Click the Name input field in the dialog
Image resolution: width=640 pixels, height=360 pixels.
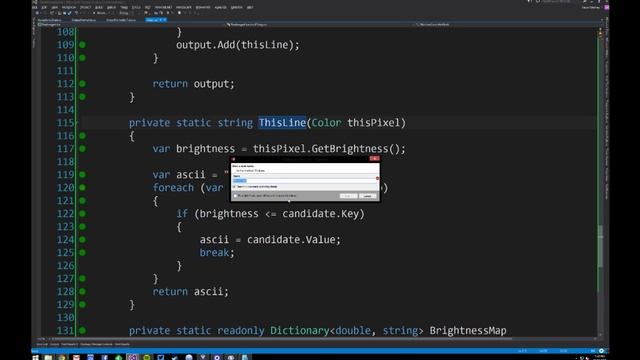click(x=304, y=180)
